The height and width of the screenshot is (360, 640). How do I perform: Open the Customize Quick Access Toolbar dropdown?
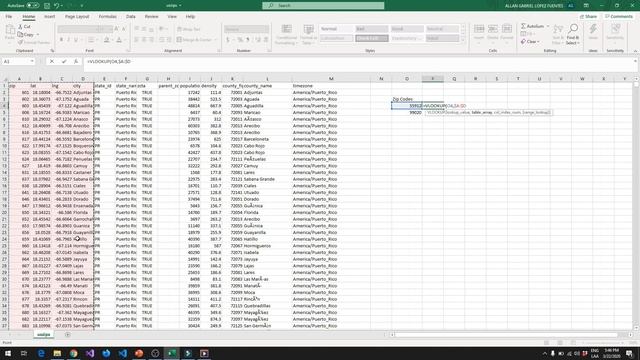coord(82,6)
